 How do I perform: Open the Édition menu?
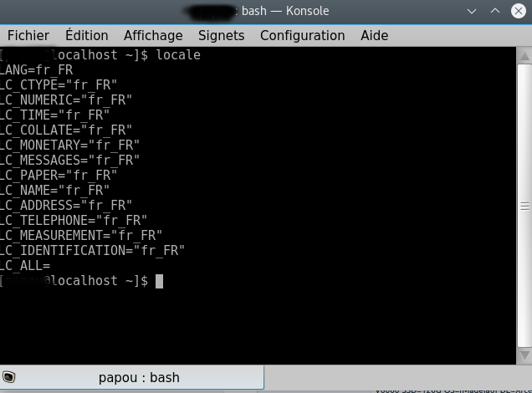pos(86,36)
